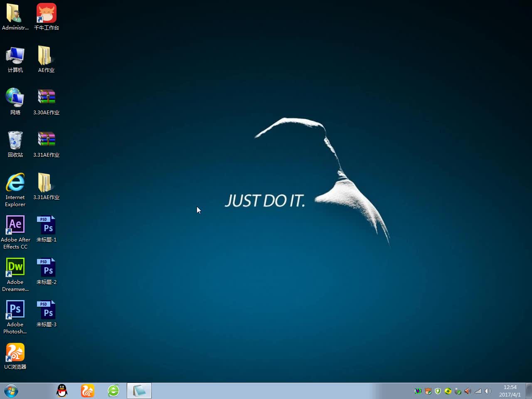Click the cartoon bear tray icon
This screenshot has height=399, width=532.
coord(428,391)
